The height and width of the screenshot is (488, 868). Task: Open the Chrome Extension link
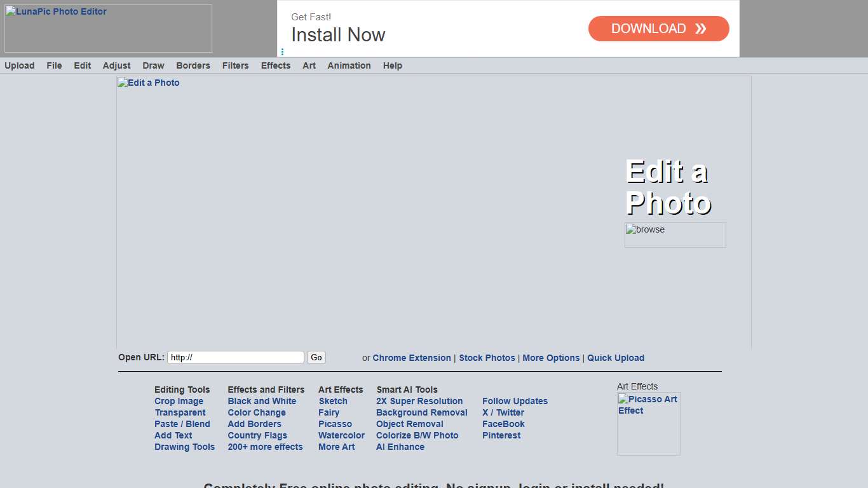[x=411, y=358]
